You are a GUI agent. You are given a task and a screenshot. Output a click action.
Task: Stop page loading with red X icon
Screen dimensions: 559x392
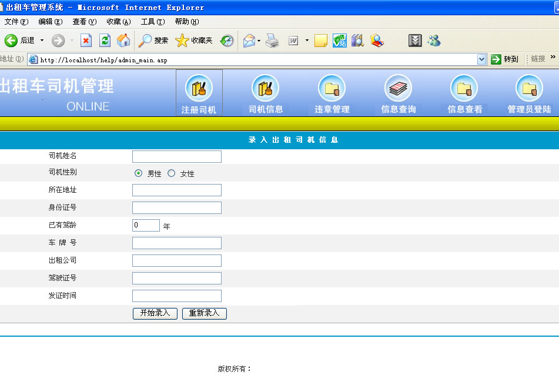[86, 41]
